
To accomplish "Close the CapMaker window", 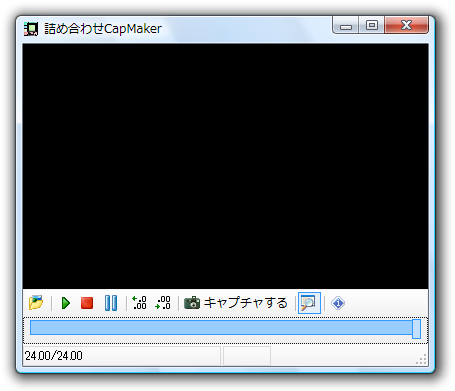I will point(406,25).
